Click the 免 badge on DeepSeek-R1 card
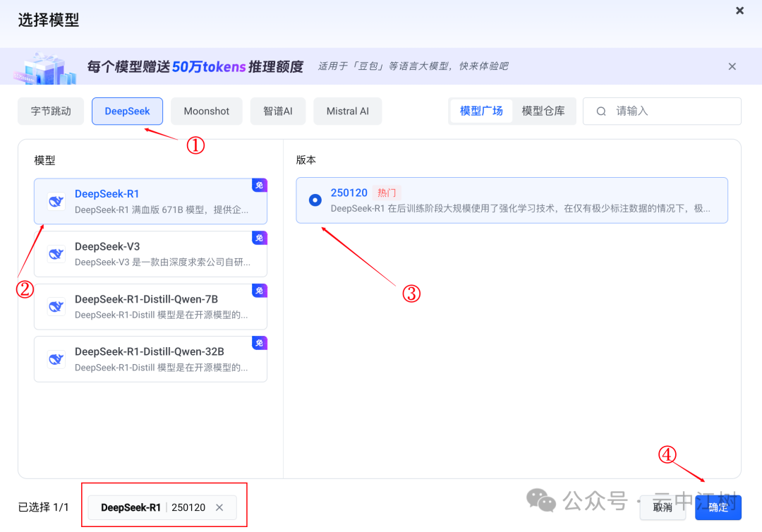 pyautogui.click(x=260, y=185)
